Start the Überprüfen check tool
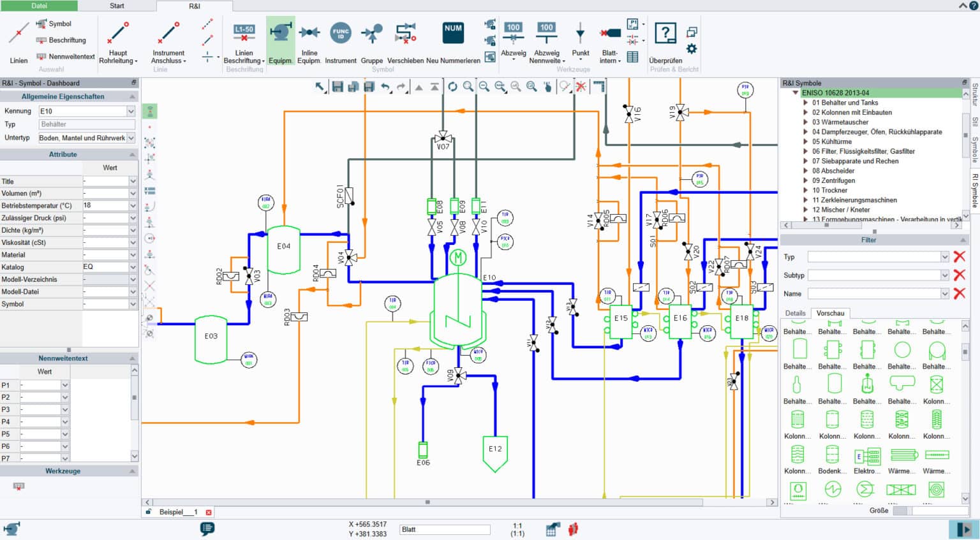 (665, 38)
